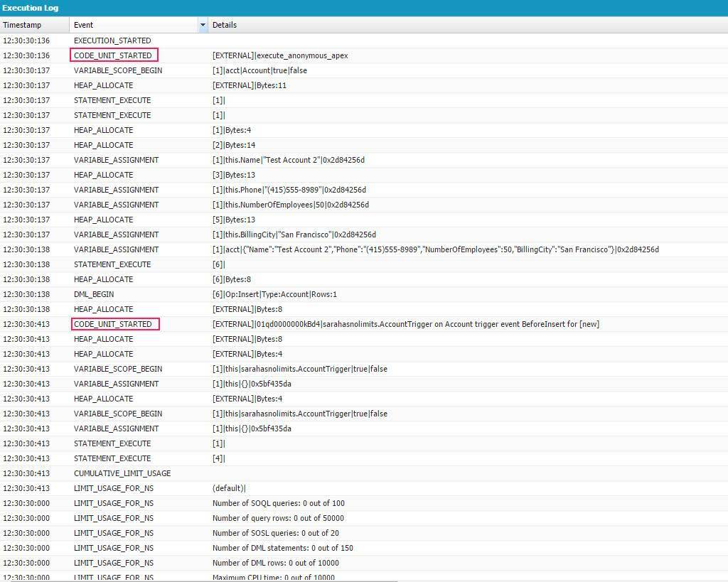Click details '[6]|Bytes:8'

tap(232, 279)
